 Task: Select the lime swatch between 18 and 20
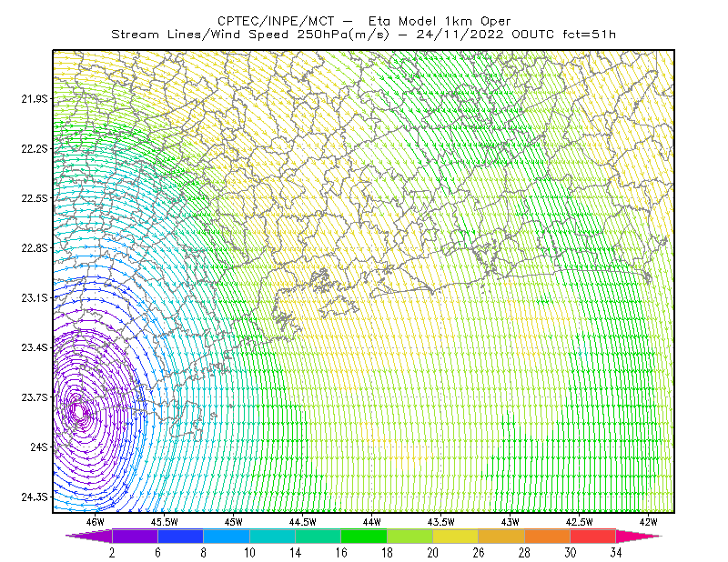410,536
